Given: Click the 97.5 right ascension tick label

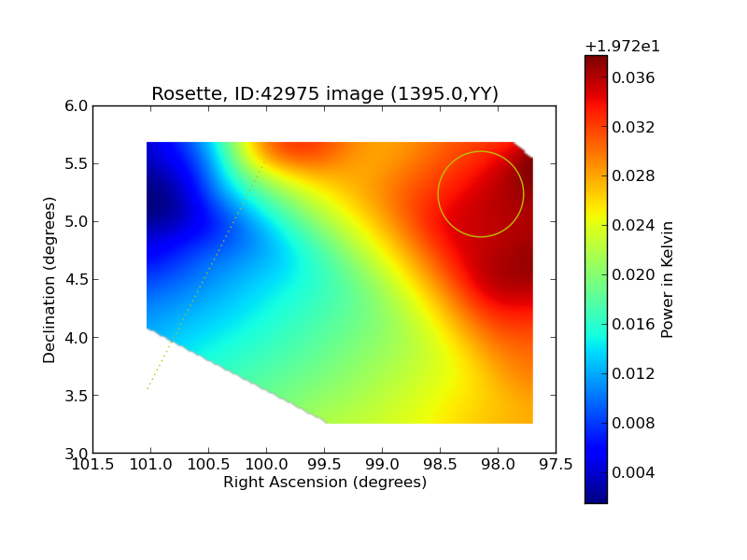Looking at the screenshot, I should pyautogui.click(x=556, y=464).
